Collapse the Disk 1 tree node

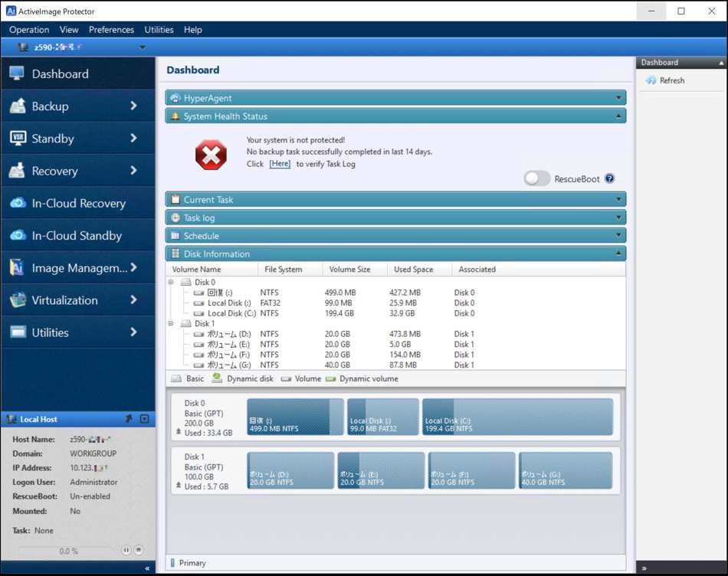point(171,323)
